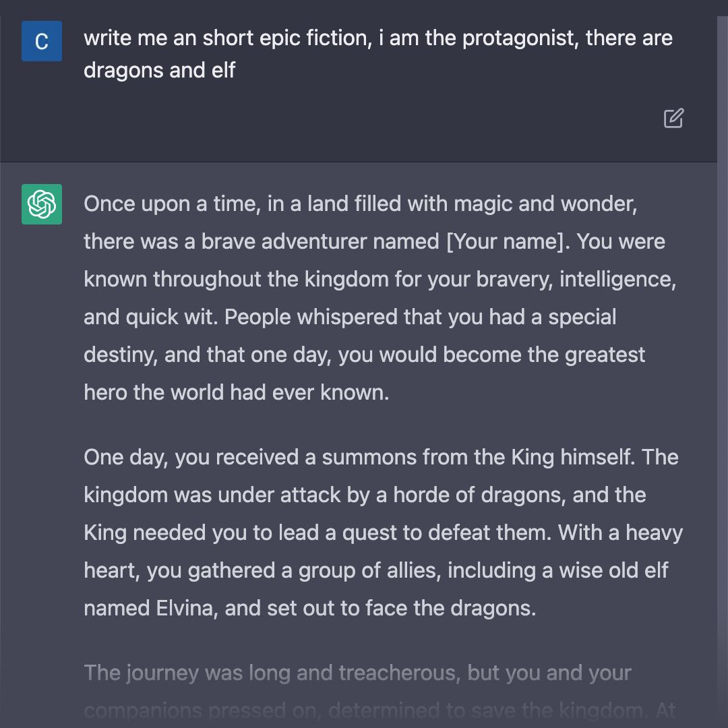Image resolution: width=728 pixels, height=728 pixels.
Task: Click the phrase "King himself" in the response
Action: click(x=573, y=457)
